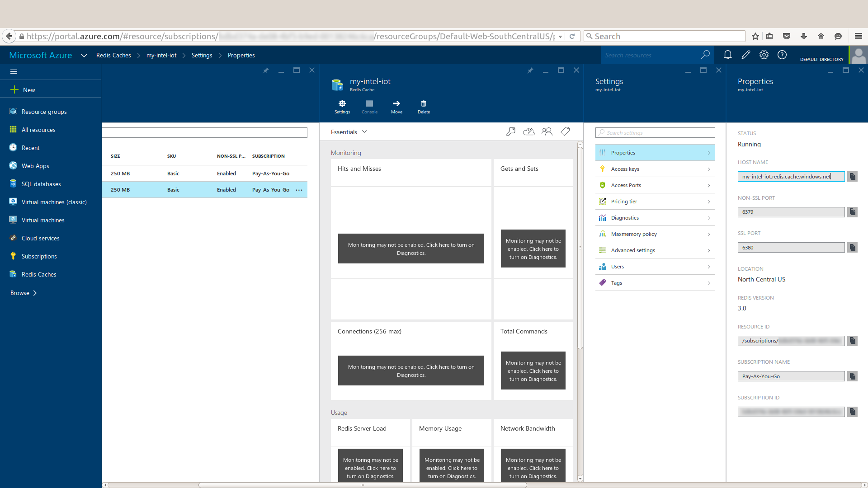Click New in the left sidebar
The width and height of the screenshot is (868, 488).
pos(29,90)
